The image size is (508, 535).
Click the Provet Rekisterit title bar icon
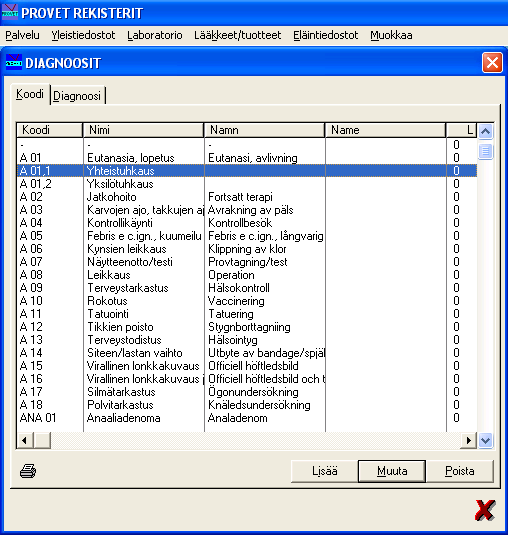pyautogui.click(x=10, y=12)
